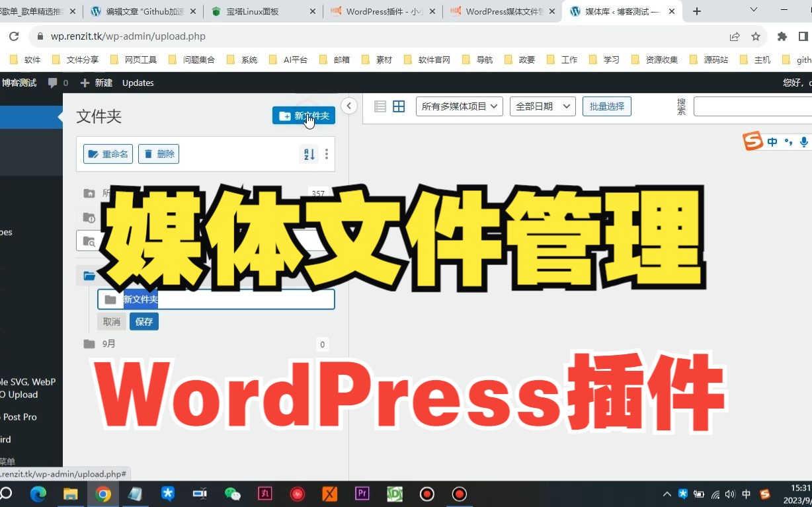Switch media library to grid view

point(399,106)
